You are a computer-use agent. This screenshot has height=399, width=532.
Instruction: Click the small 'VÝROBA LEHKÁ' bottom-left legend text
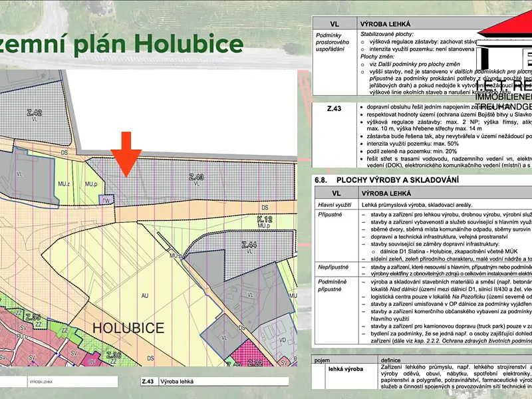[x=41, y=382]
